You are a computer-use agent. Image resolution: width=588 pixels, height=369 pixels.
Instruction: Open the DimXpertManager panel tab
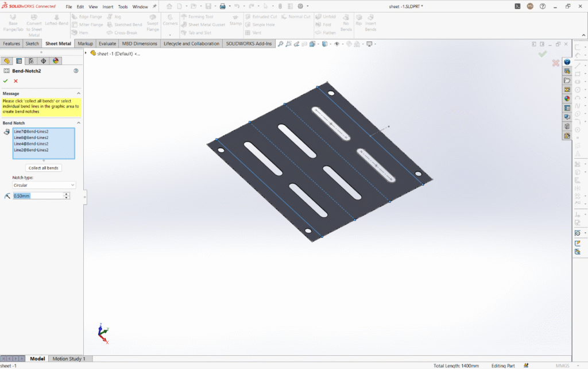[43, 61]
